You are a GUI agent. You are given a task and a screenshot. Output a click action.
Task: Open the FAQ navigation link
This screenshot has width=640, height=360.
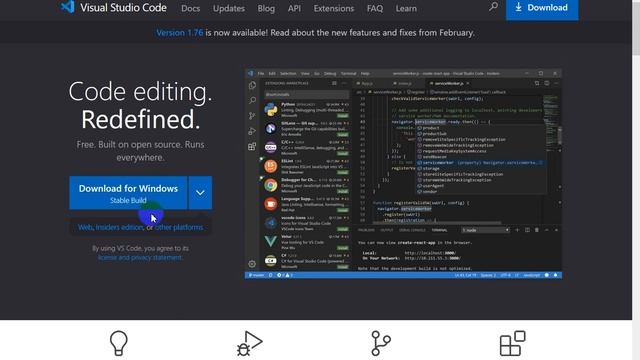point(375,8)
